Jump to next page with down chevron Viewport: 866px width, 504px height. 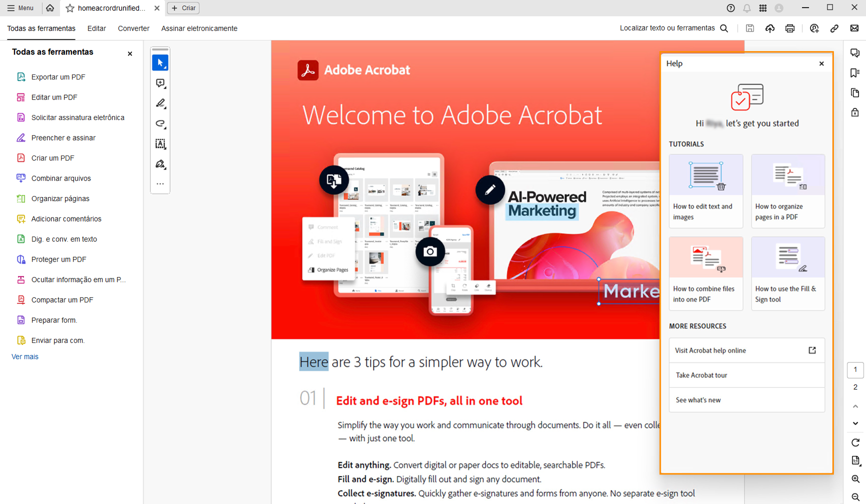(x=855, y=423)
